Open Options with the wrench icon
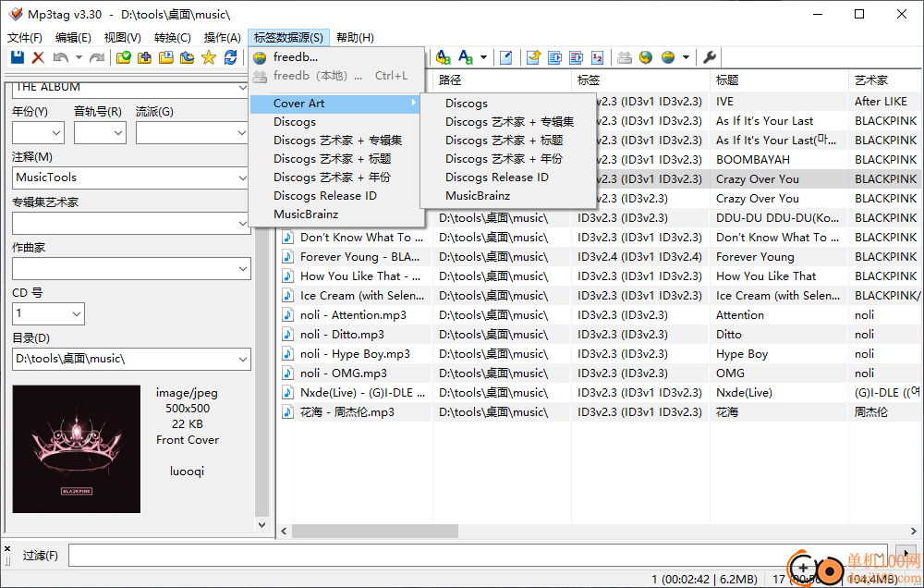This screenshot has height=588, width=924. tap(710, 57)
